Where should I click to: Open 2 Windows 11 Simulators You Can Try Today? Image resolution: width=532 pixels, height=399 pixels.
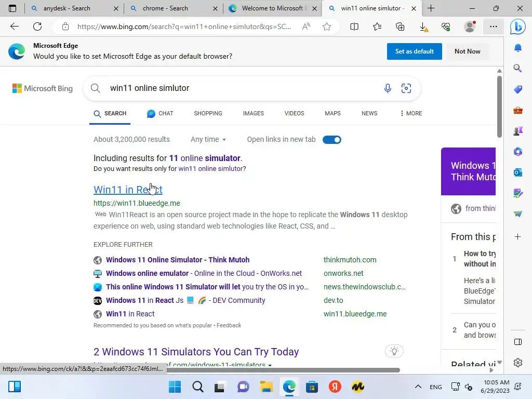[196, 352]
